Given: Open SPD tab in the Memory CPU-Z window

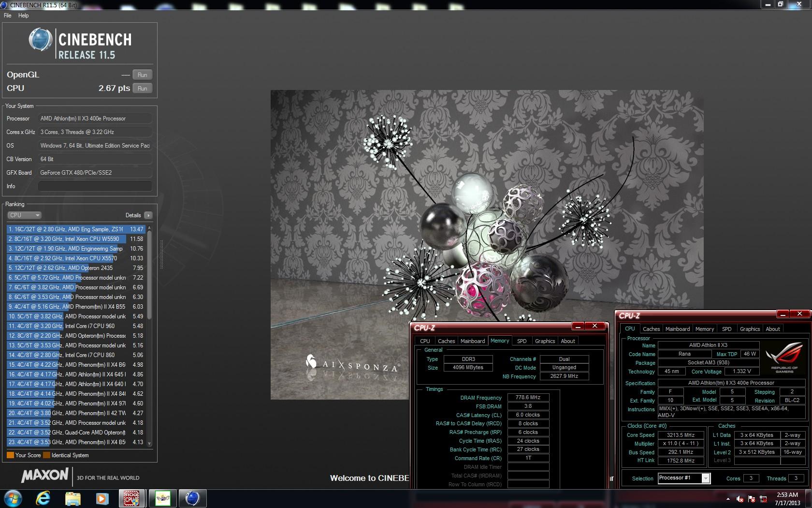Looking at the screenshot, I should [522, 341].
